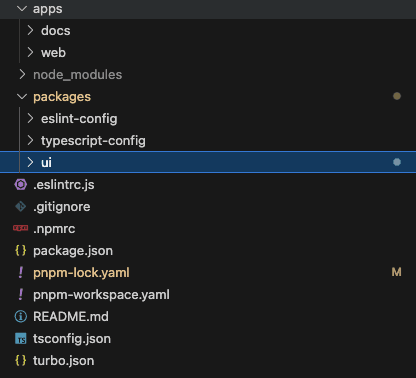Click the braces icon beside package.json

point(21,250)
